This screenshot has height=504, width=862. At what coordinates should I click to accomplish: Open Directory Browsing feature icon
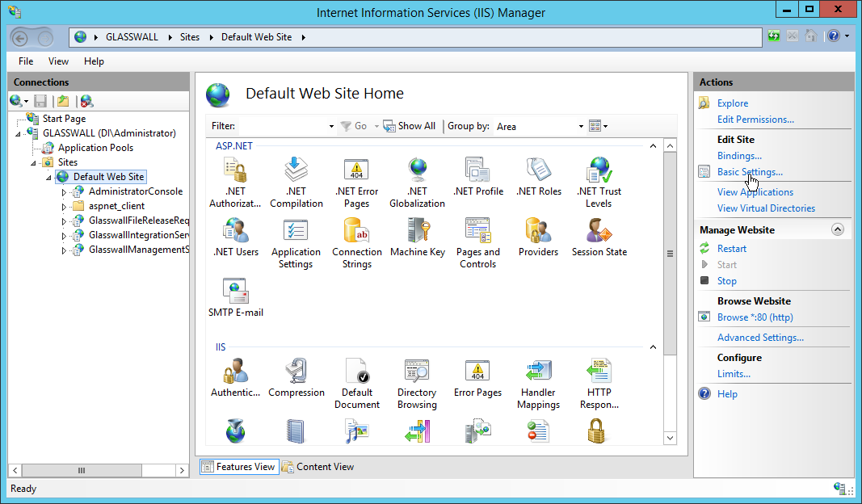[417, 372]
